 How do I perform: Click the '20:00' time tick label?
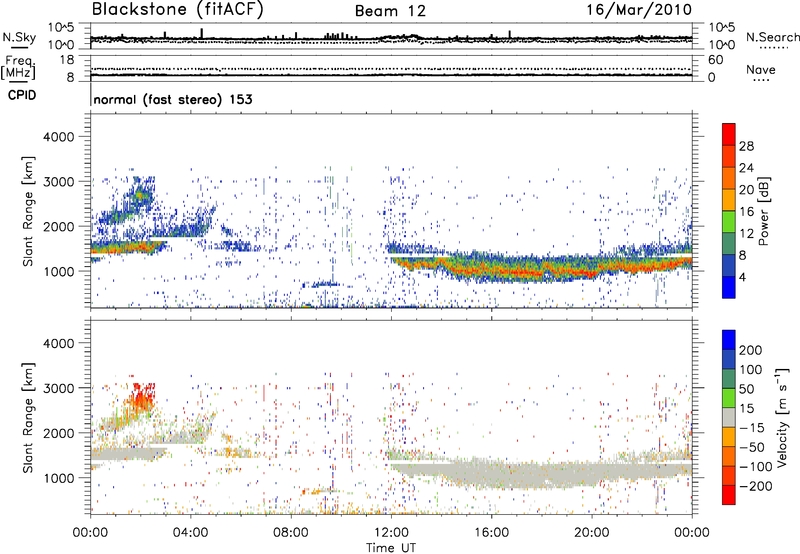pos(592,533)
